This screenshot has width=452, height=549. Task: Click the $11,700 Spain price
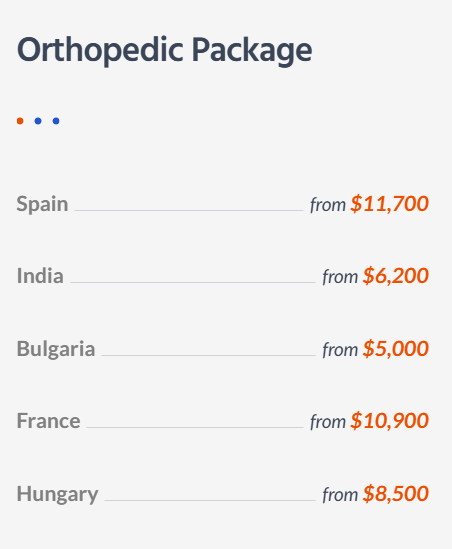tap(389, 203)
